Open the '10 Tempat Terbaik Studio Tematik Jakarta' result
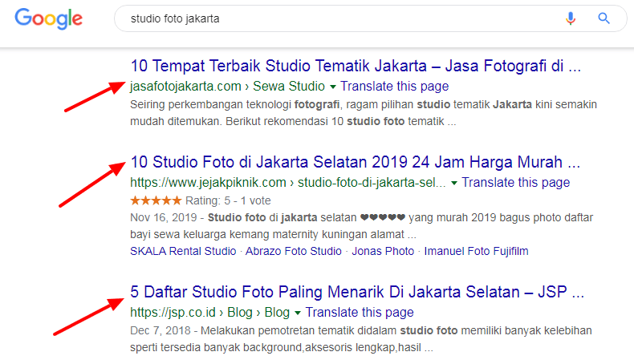Viewport: 634px width, 364px height. (355, 66)
